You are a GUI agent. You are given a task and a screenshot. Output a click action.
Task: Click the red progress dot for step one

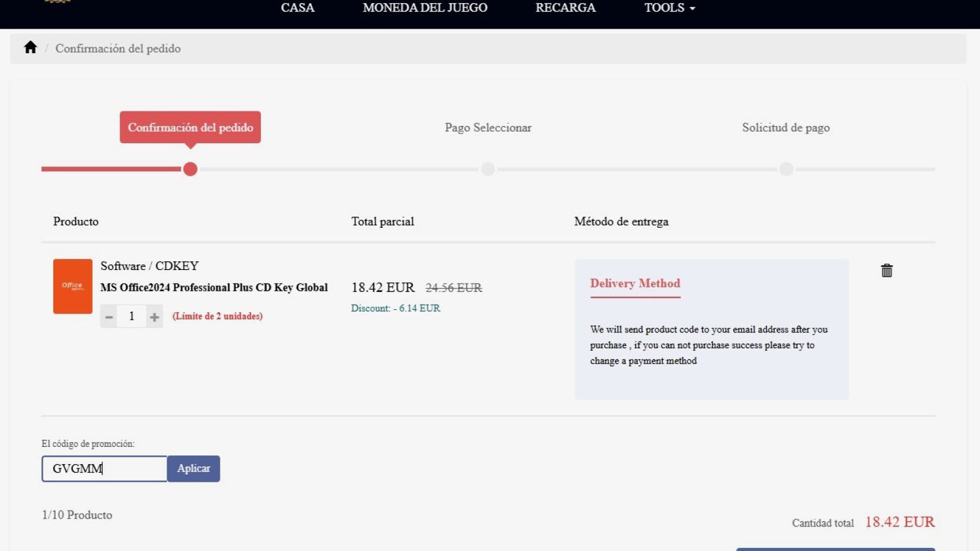click(190, 169)
